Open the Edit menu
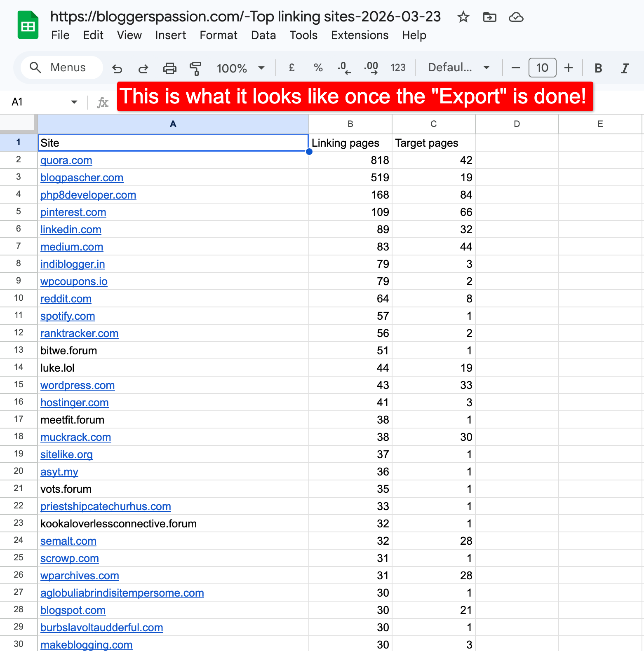Viewport: 644px width, 651px height. click(x=93, y=35)
